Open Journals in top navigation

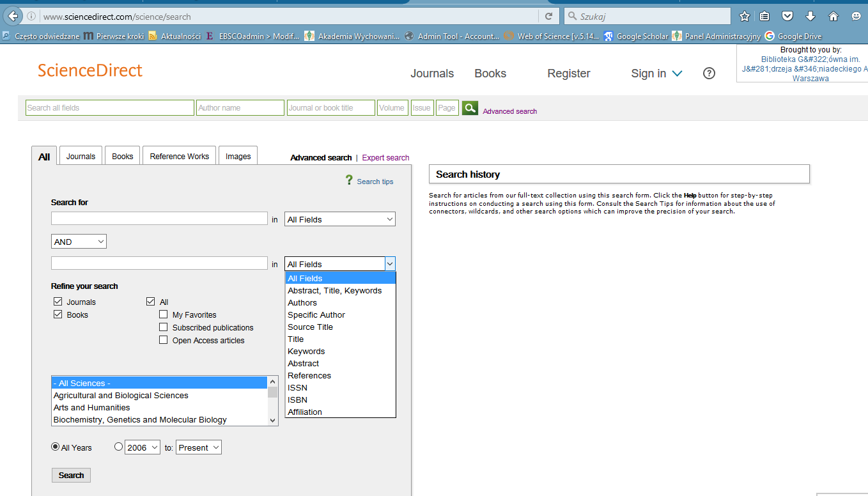pos(432,74)
